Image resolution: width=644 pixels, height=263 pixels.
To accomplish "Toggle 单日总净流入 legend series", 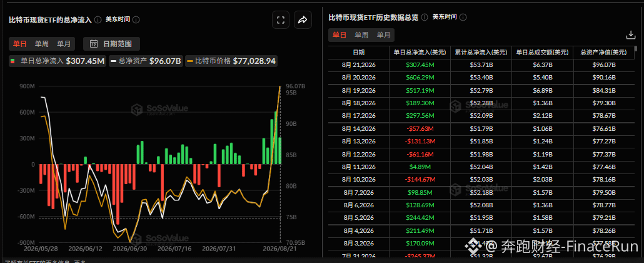I will point(58,61).
